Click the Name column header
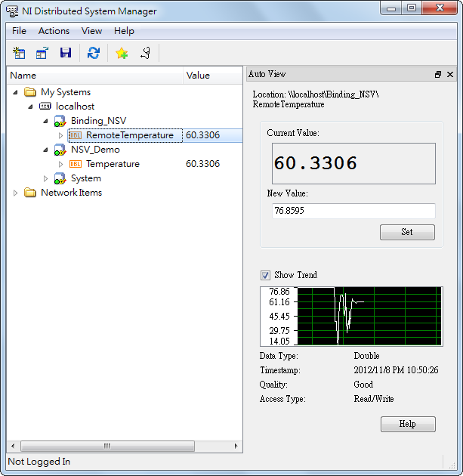 point(95,76)
